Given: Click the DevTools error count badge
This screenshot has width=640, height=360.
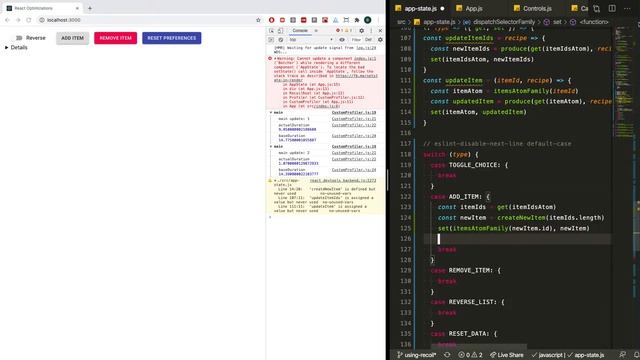Looking at the screenshot, I should (339, 31).
